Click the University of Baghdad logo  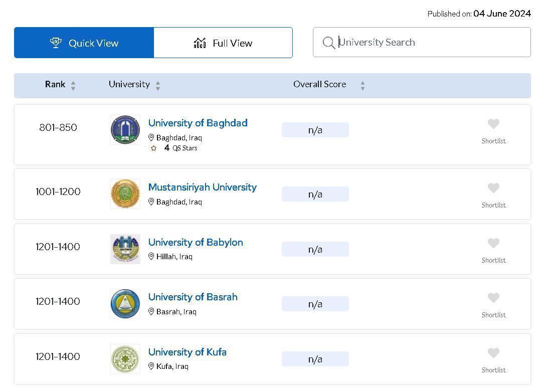125,130
